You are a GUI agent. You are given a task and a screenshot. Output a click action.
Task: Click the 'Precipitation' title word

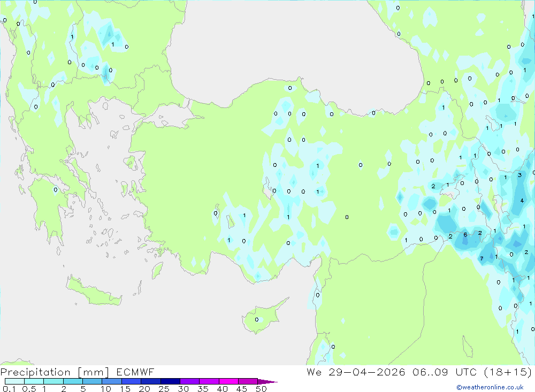click(x=35, y=372)
